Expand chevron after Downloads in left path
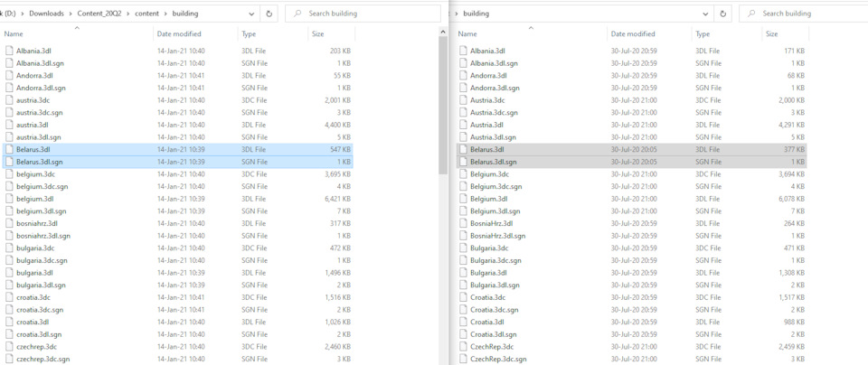The width and height of the screenshot is (868, 365). [71, 14]
